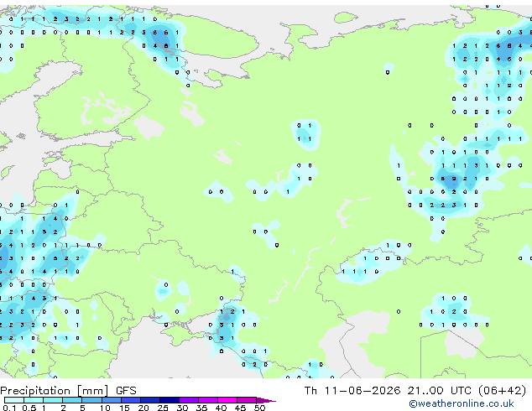
Task: Click the legend label '0.5'
Action: (29, 408)
